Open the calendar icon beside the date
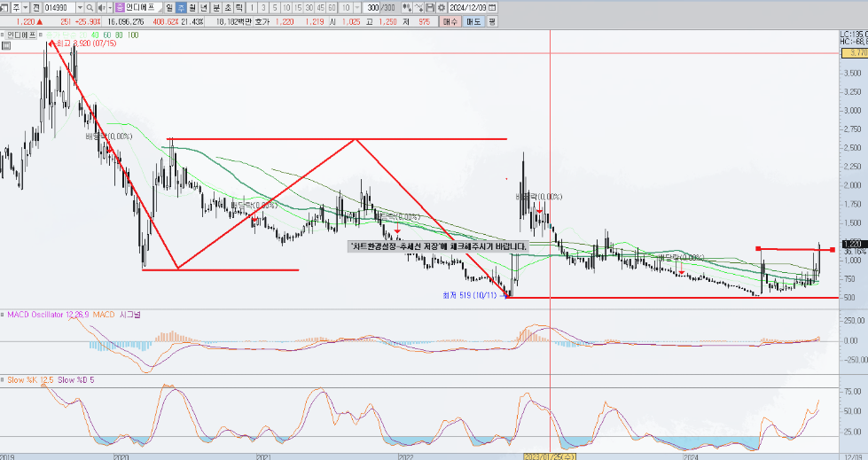 coord(492,8)
